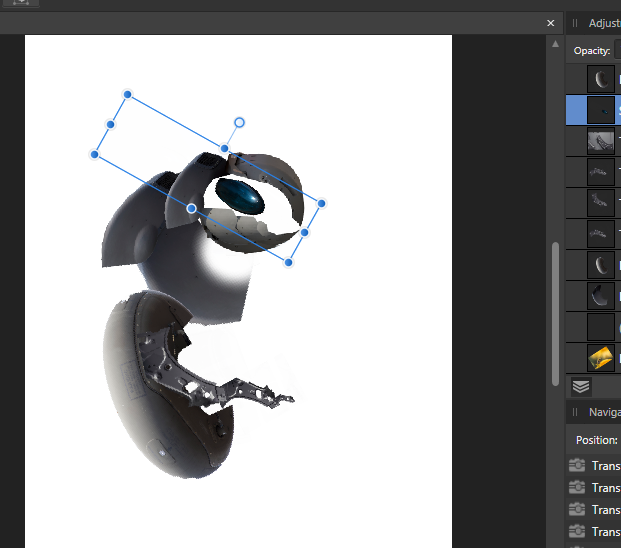The width and height of the screenshot is (621, 548).
Task: Click the stacked layers icon below layer list
Action: point(581,386)
